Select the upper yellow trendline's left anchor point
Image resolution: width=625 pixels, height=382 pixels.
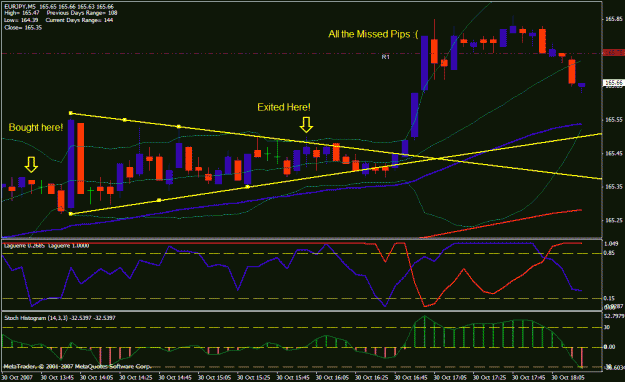click(71, 113)
